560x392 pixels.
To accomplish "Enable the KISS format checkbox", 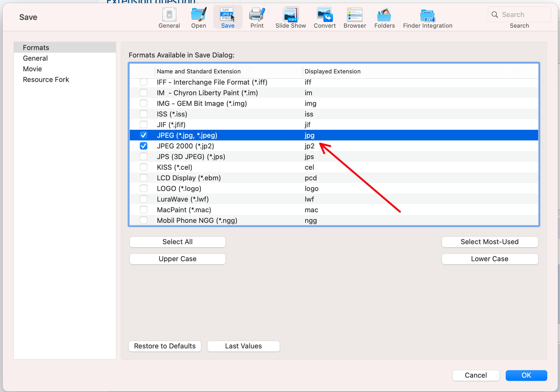I will [x=144, y=167].
